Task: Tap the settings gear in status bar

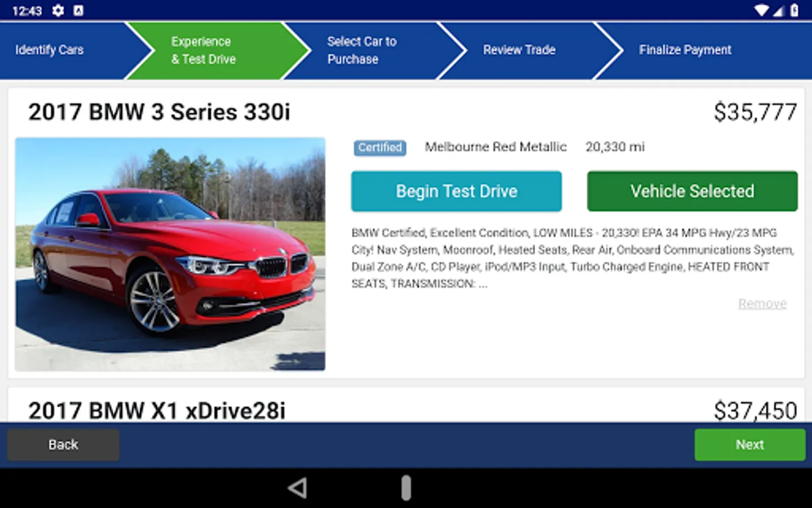Action: click(58, 10)
